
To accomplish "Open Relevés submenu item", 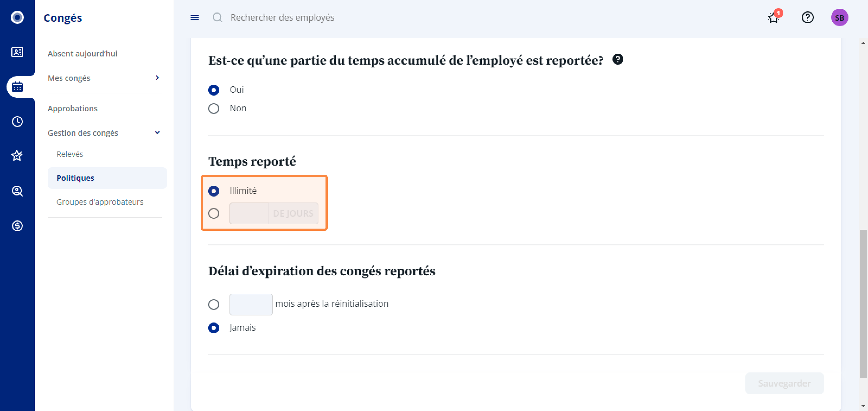I will click(x=70, y=154).
